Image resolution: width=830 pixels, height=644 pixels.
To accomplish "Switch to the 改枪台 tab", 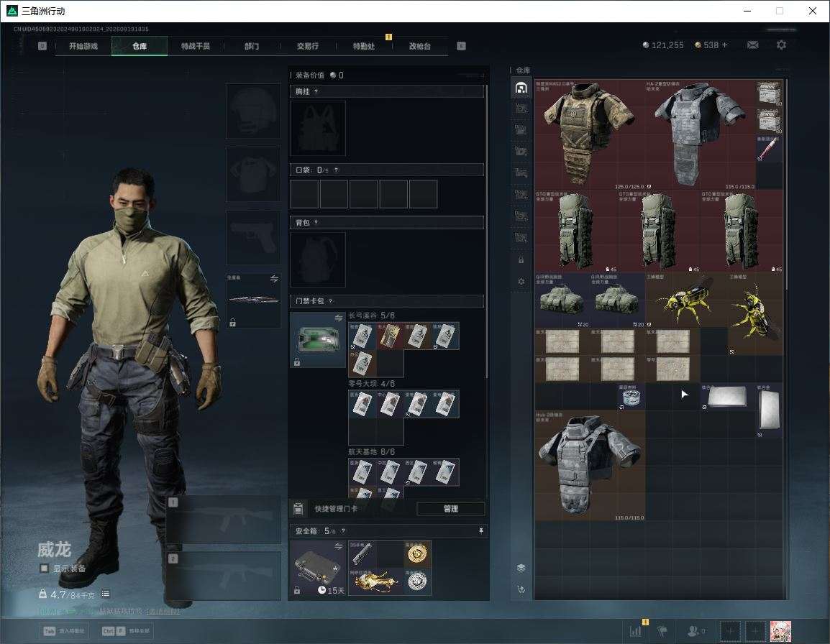I will [420, 46].
